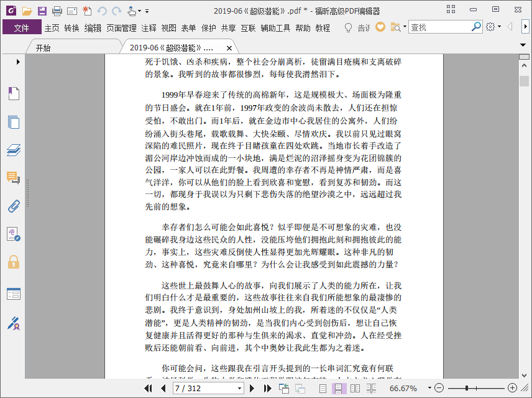Open the folder search icon
The width and height of the screenshot is (532, 398).
pyautogui.click(x=396, y=27)
